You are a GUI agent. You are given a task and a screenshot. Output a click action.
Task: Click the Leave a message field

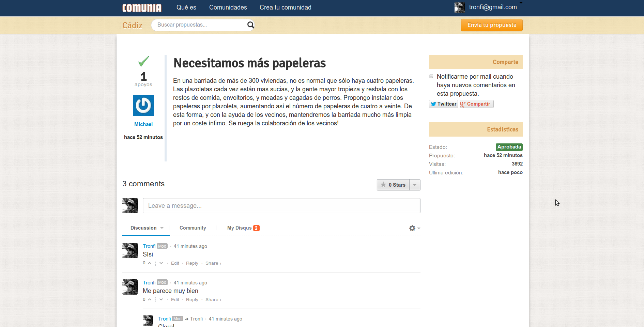pos(281,205)
